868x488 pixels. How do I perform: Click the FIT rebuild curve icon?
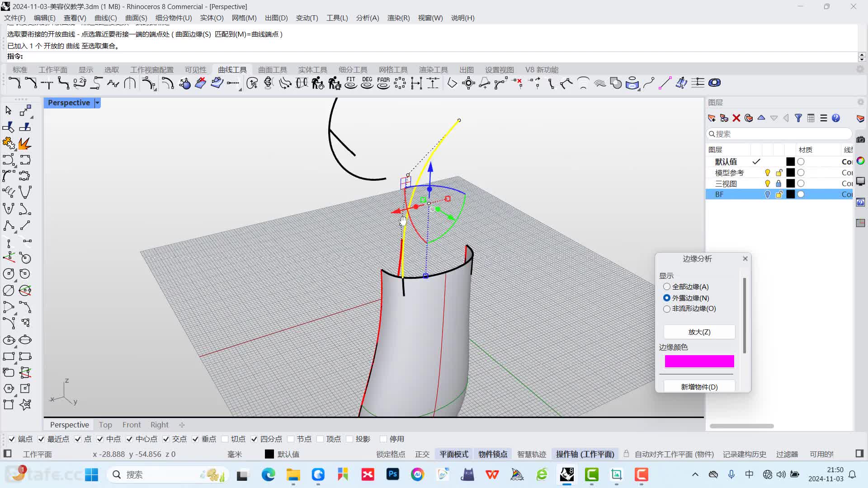tap(351, 83)
